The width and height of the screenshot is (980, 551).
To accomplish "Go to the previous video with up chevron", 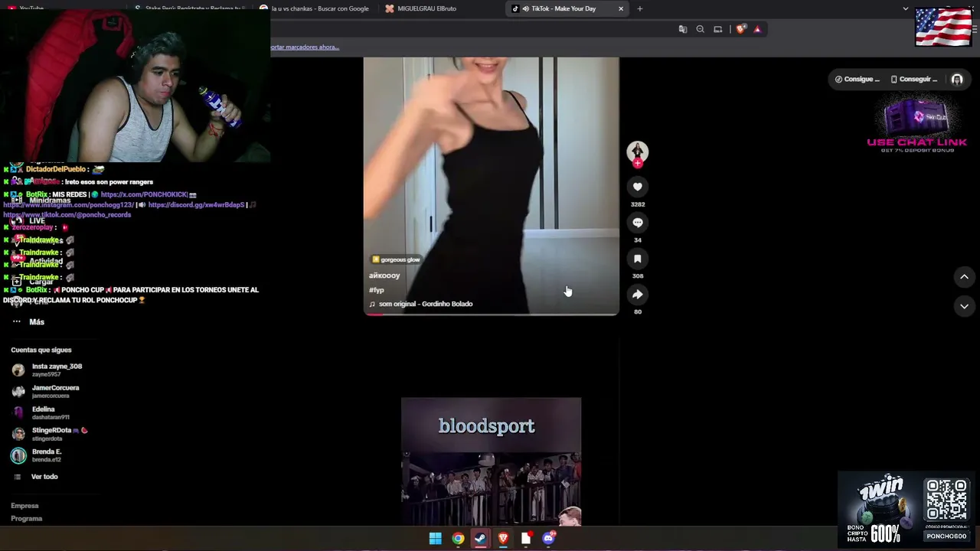I will coord(964,277).
